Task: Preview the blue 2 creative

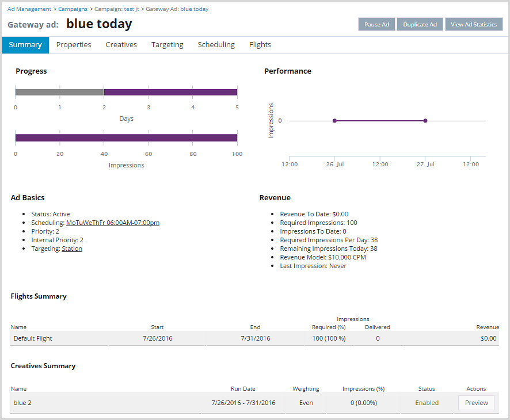Action: tap(476, 403)
